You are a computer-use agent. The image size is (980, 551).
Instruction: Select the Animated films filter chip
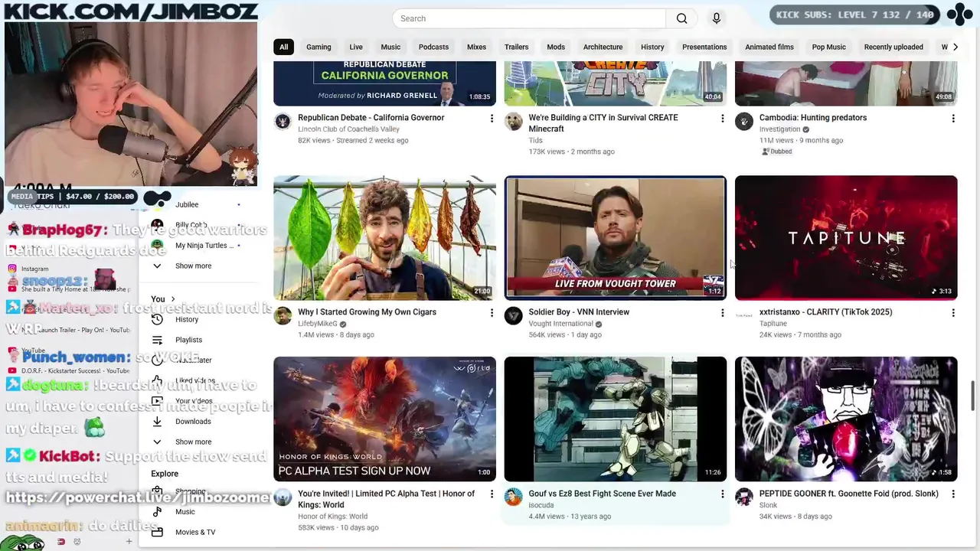click(769, 47)
